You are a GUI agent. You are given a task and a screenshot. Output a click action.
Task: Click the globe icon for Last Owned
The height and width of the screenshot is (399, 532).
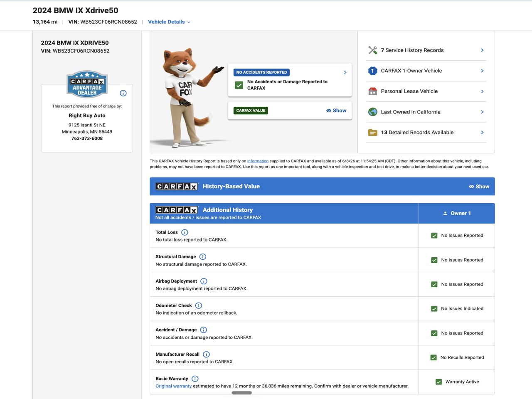coord(373,112)
